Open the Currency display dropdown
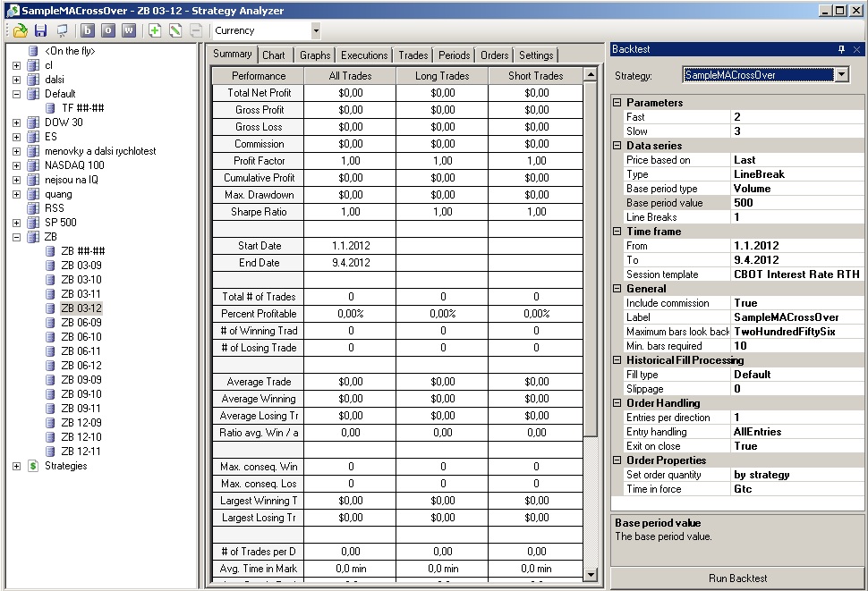The image size is (868, 591). click(x=316, y=31)
